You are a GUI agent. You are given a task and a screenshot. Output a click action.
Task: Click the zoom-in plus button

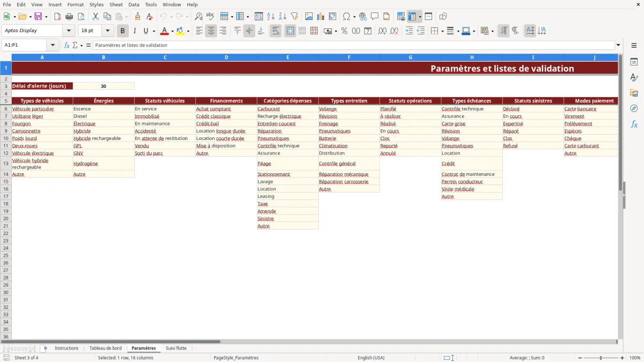[x=623, y=358]
